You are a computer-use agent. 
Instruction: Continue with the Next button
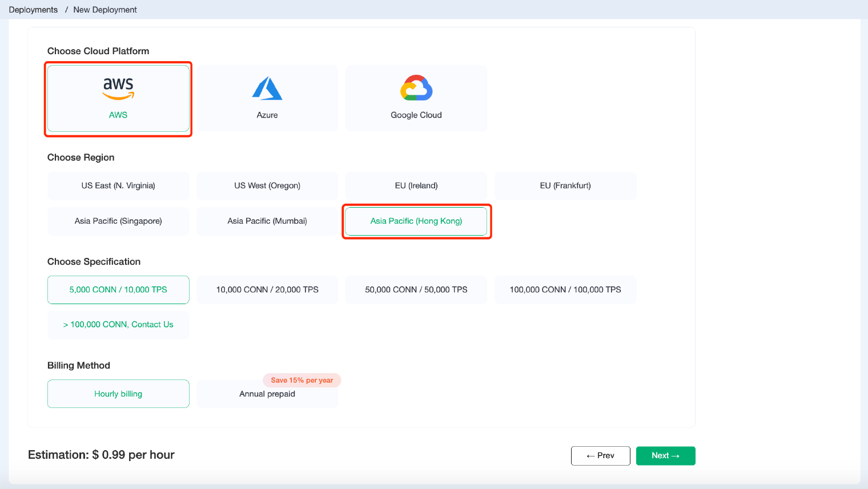[x=666, y=456]
